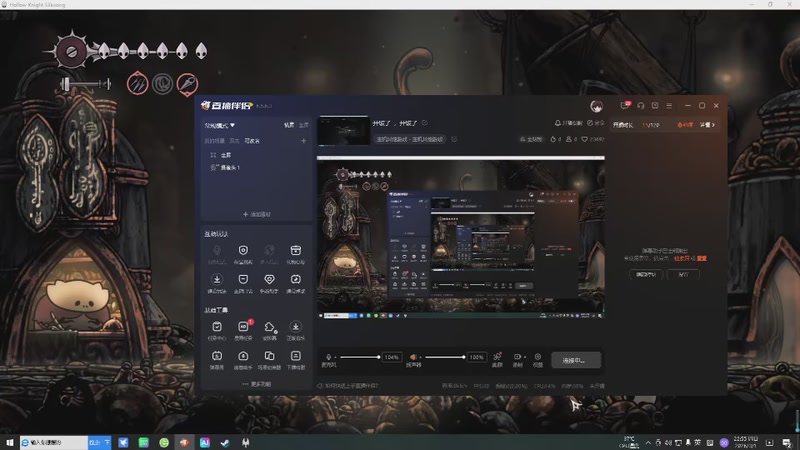Open the headset customer support icon
This screenshot has height=450, width=800.
point(641,106)
